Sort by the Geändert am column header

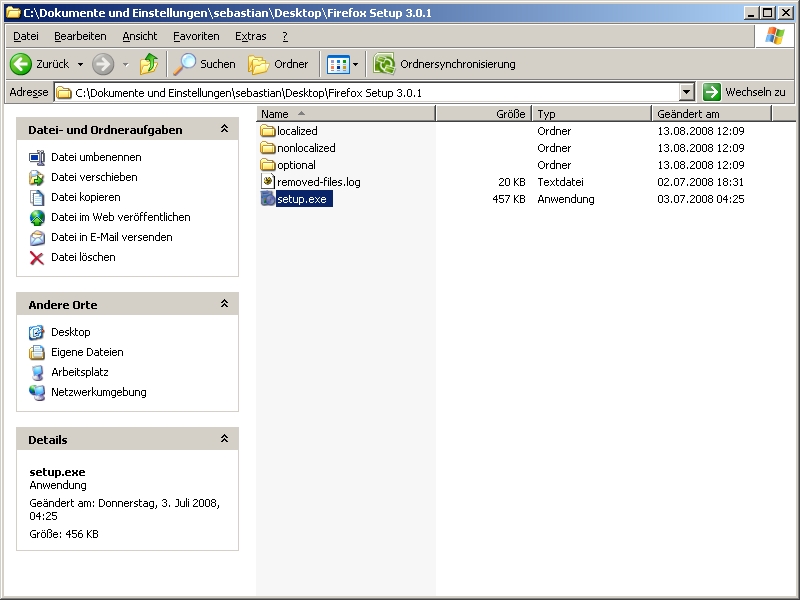(712, 114)
